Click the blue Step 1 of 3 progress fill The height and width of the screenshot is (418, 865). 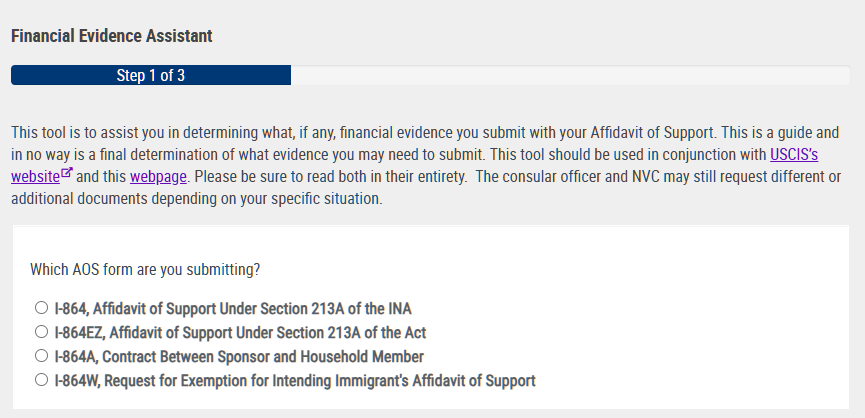pyautogui.click(x=151, y=75)
